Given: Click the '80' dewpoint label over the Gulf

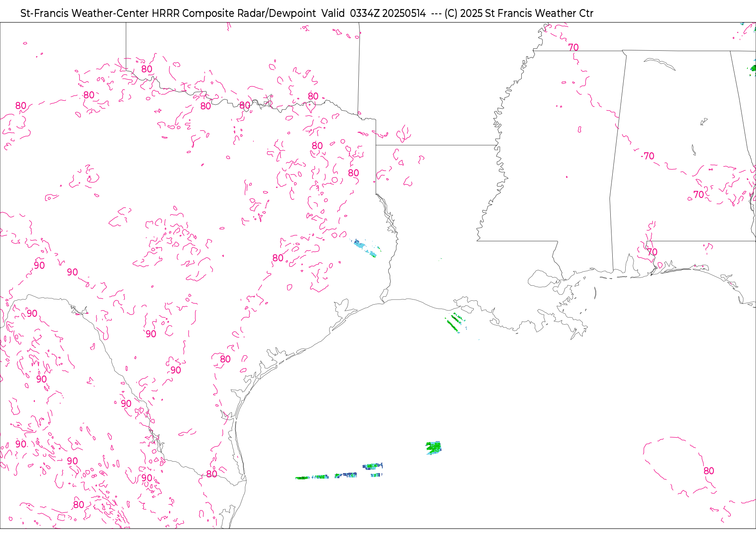Looking at the screenshot, I should click(709, 471).
